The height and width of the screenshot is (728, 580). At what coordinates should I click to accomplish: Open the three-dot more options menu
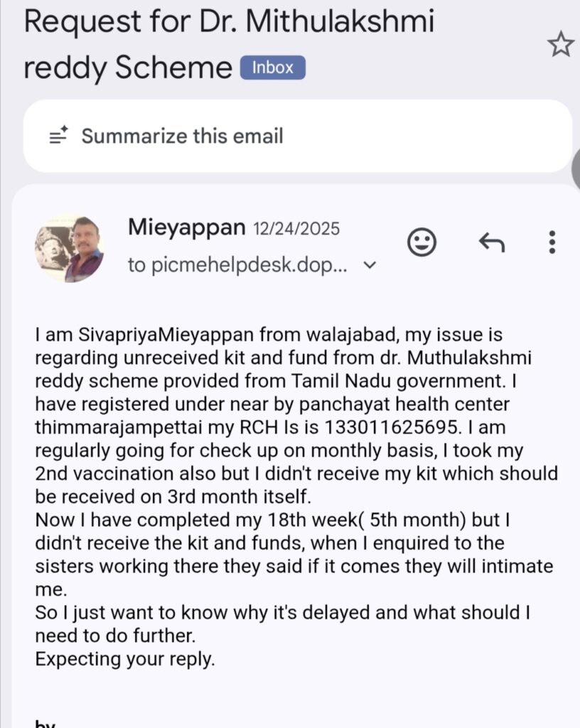point(552,243)
